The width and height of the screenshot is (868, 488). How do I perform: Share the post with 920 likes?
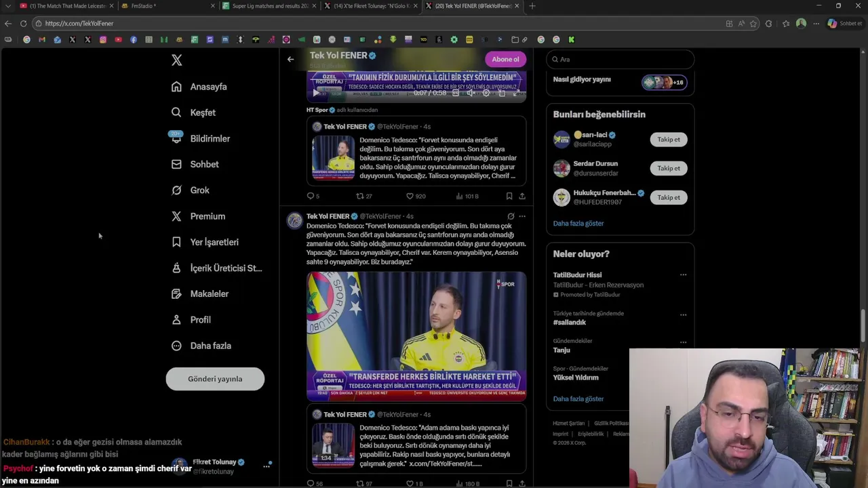click(x=522, y=196)
